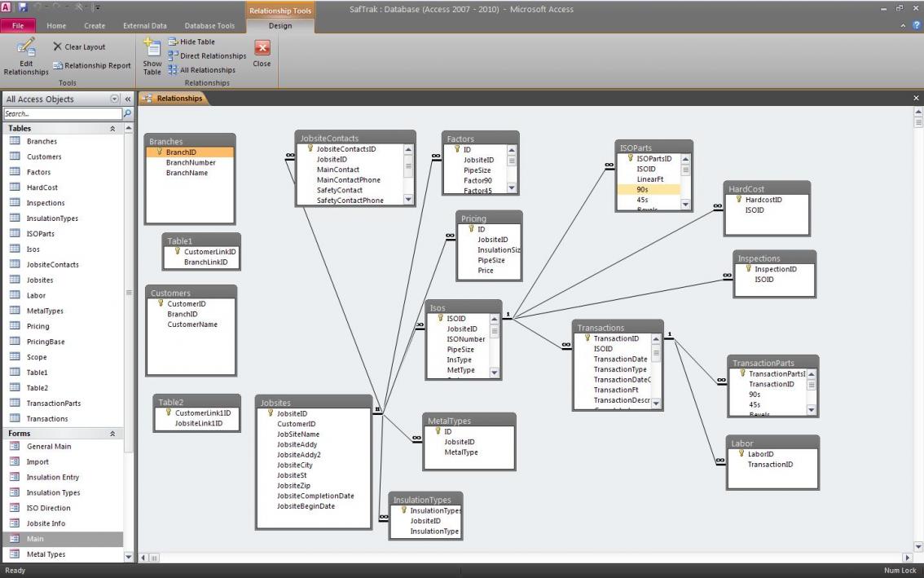Select the PricingBase table in navigation pane

46,341
